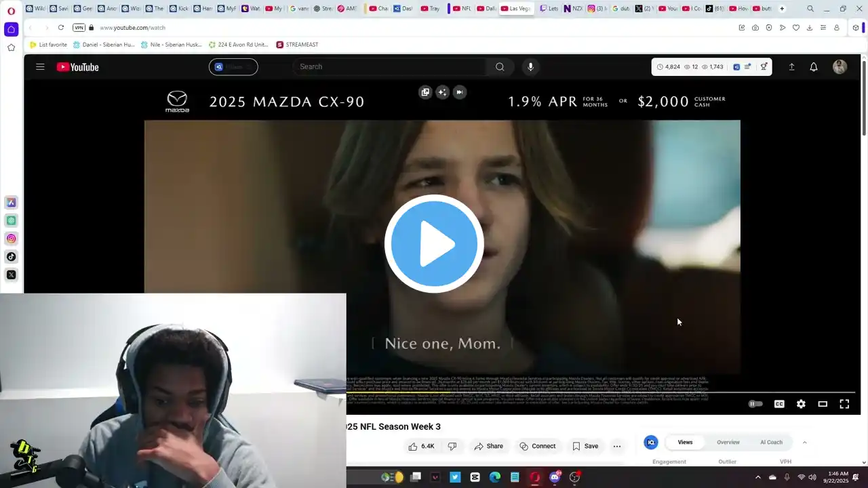
Task: Click the skip-next icon above the video
Action: (460, 92)
